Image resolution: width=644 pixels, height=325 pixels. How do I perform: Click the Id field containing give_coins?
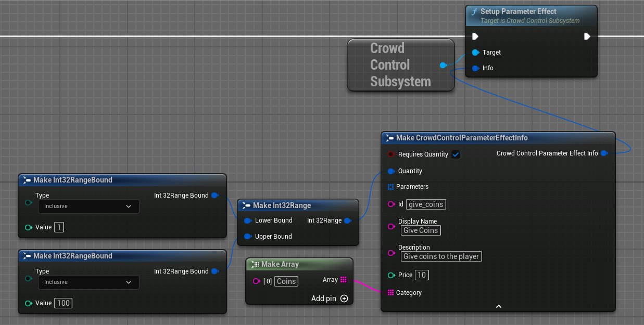(x=426, y=204)
